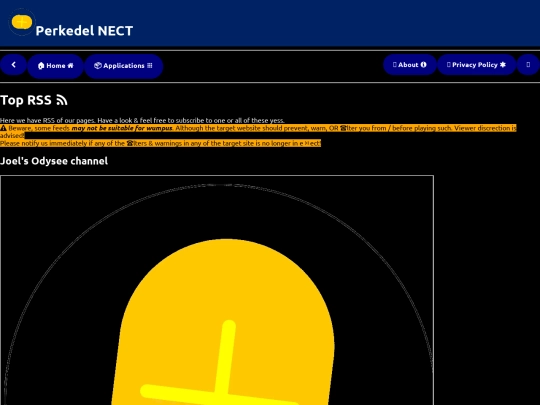Open the Applications menu button
540x405 pixels.
click(x=124, y=66)
